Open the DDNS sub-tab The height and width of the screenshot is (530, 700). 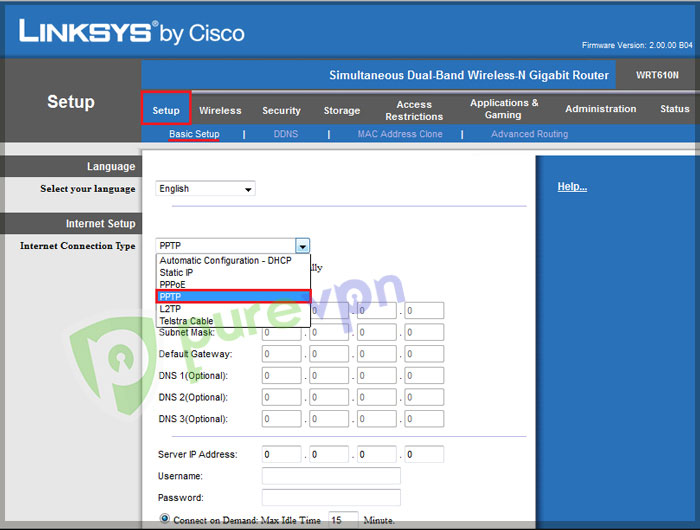(x=286, y=134)
